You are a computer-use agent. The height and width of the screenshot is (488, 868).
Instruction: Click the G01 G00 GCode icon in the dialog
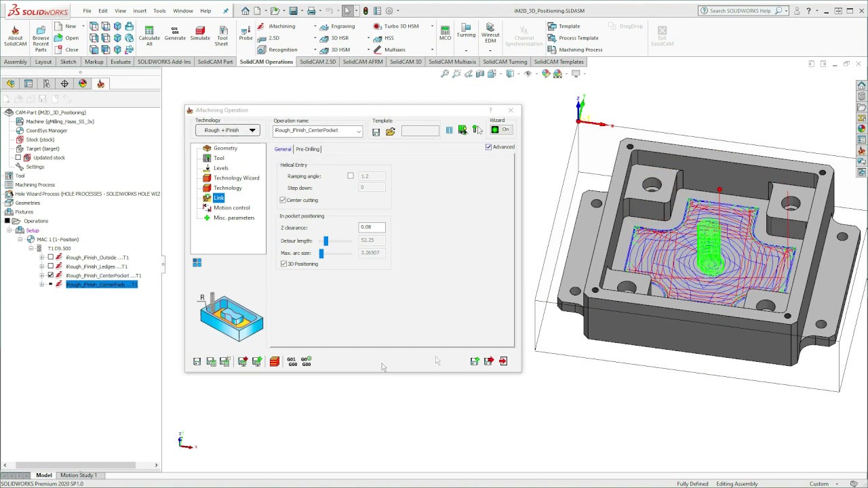point(292,362)
